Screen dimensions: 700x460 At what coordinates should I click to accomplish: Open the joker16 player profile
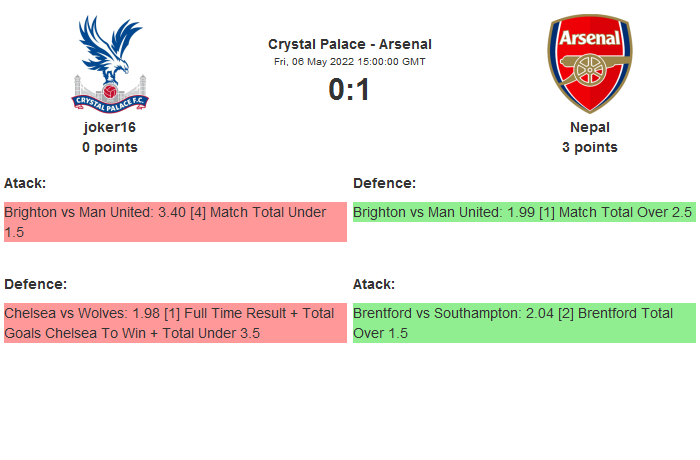click(x=110, y=127)
